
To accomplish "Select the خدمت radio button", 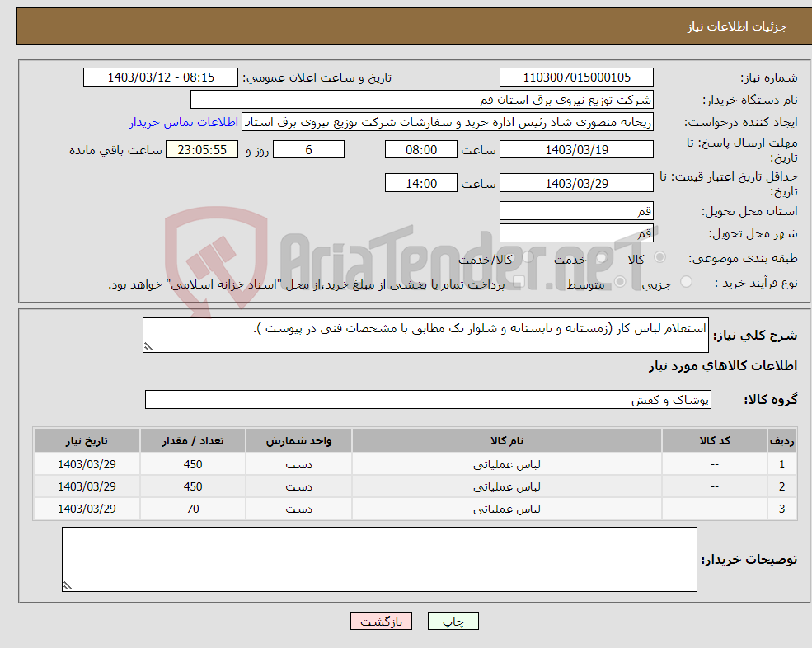I will (x=601, y=257).
